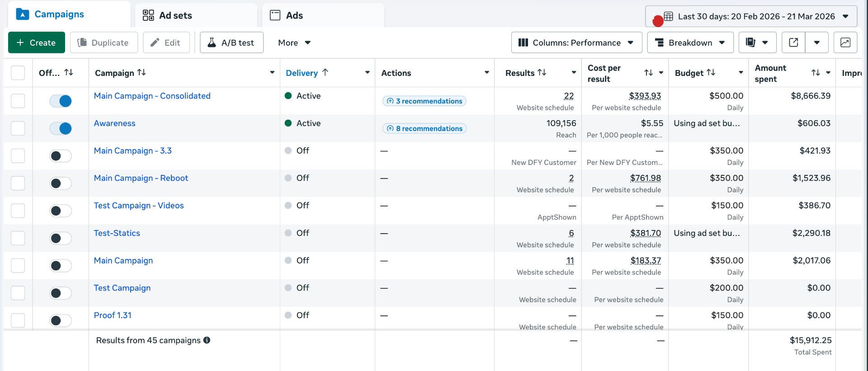The width and height of the screenshot is (868, 371).
Task: Click the columns icon beside Performance
Action: pos(523,42)
